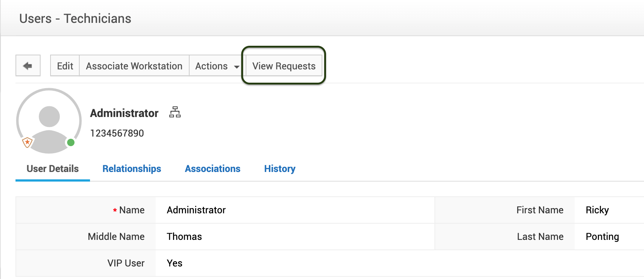
Task: Click the View Requests button
Action: coord(284,66)
